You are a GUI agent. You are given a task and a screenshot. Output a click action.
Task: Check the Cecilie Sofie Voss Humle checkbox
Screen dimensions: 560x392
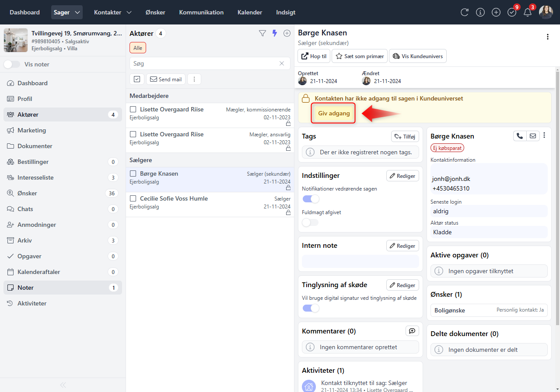[133, 198]
